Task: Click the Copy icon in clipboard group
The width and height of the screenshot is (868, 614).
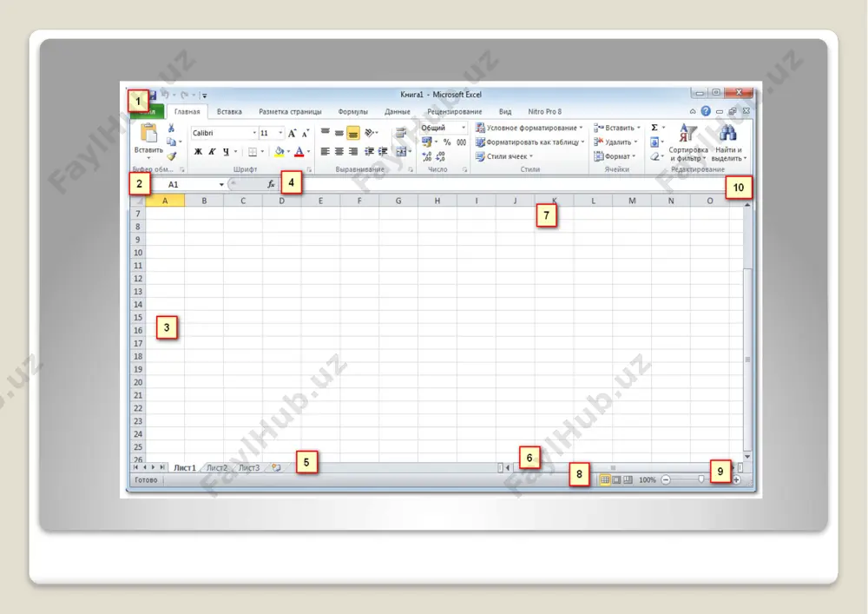Action: (x=172, y=142)
